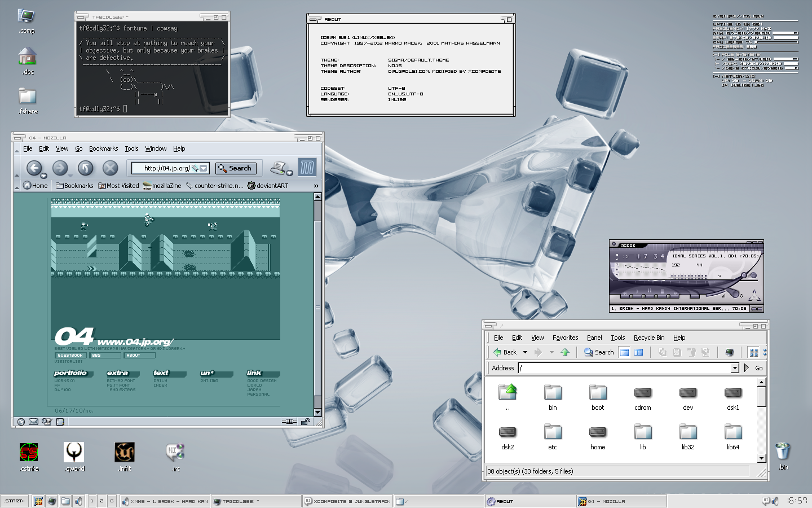The height and width of the screenshot is (508, 812).
Task: Switch to workspace 1 in the taskbar
Action: pos(92,501)
